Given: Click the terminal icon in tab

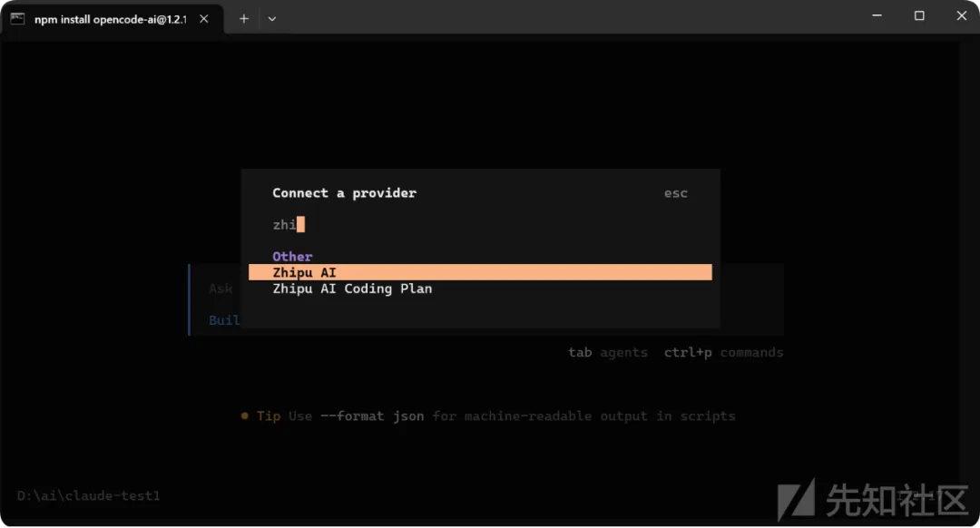Looking at the screenshot, I should 17,19.
